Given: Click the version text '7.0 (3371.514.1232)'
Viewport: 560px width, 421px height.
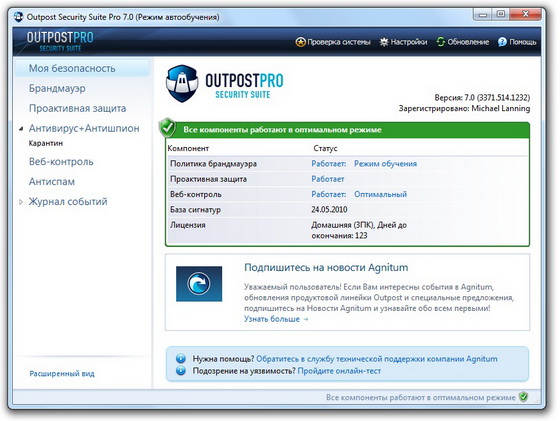Looking at the screenshot, I should 497,97.
